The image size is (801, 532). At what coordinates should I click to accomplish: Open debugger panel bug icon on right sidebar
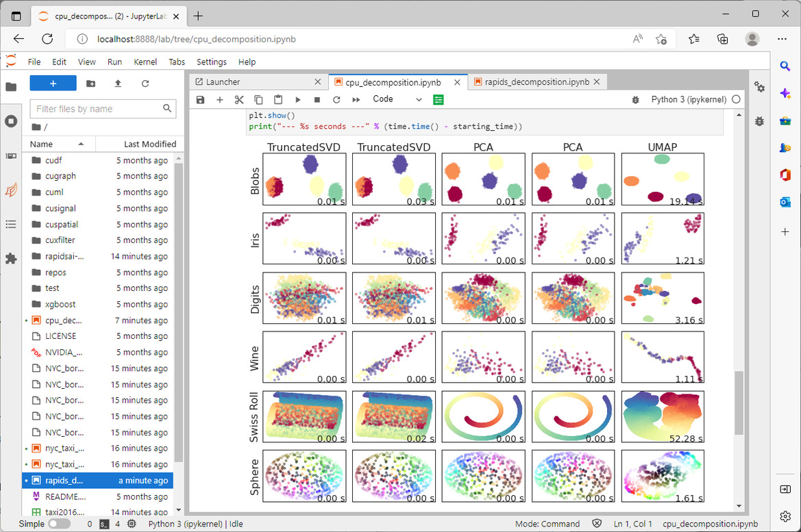(x=760, y=121)
